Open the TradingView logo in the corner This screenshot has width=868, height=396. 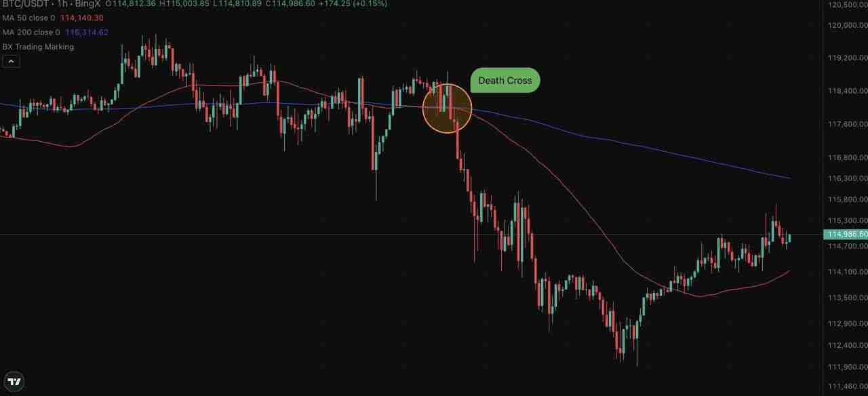point(14,382)
